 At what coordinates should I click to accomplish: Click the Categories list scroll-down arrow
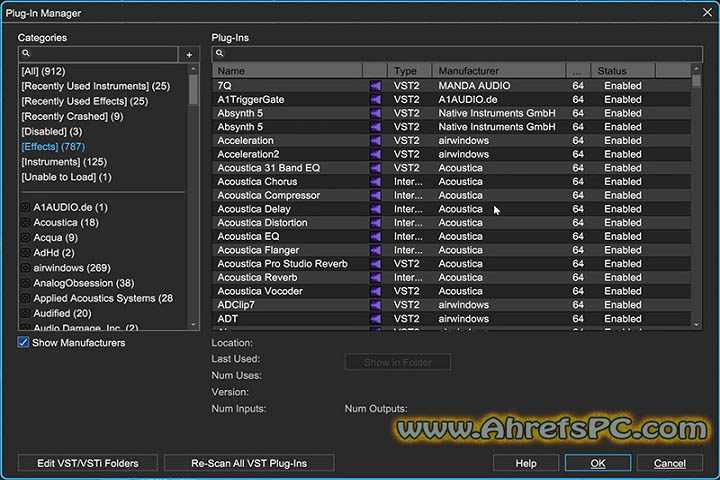click(193, 325)
